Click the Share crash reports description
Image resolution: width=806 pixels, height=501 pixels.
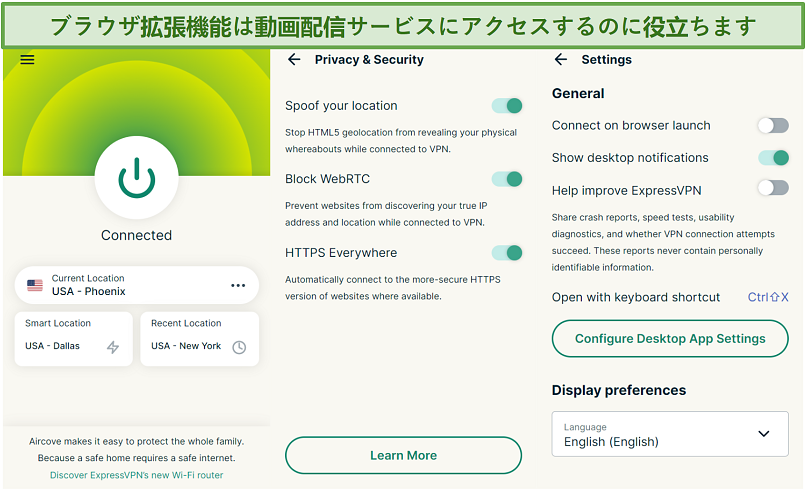coord(663,243)
